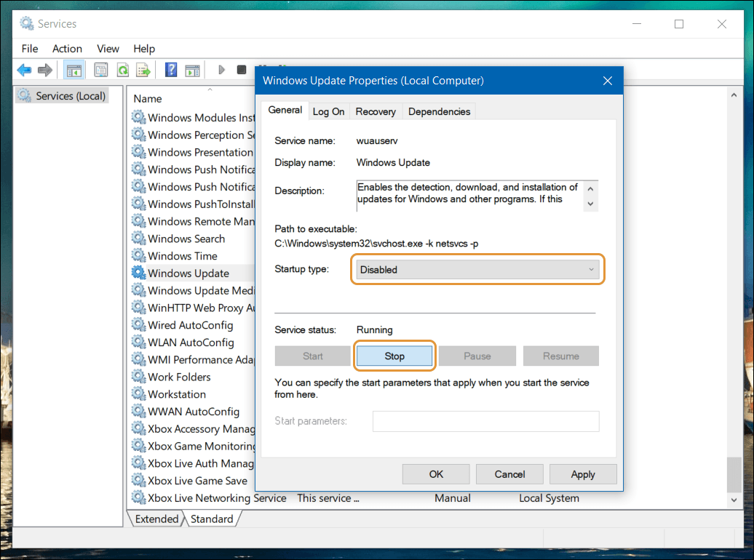This screenshot has height=560, width=754.
Task: Open the Action menu
Action: 67,49
